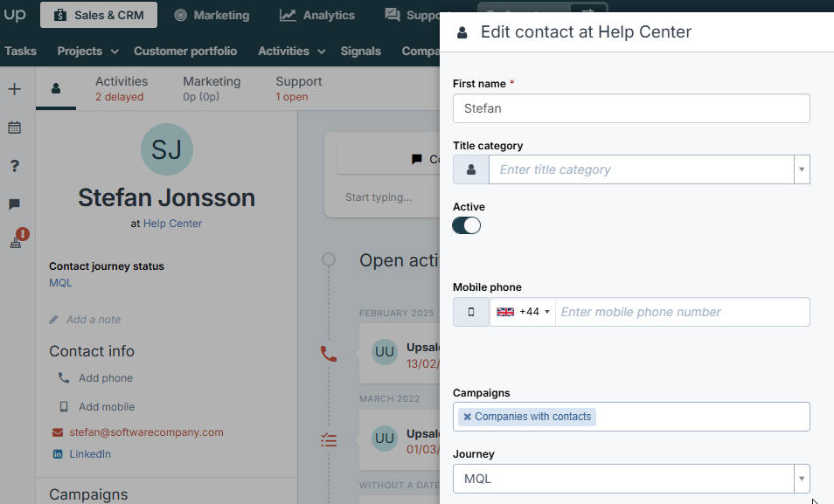Open the calendar icon in sidebar
Viewport: 834px width, 504px height.
(x=14, y=128)
